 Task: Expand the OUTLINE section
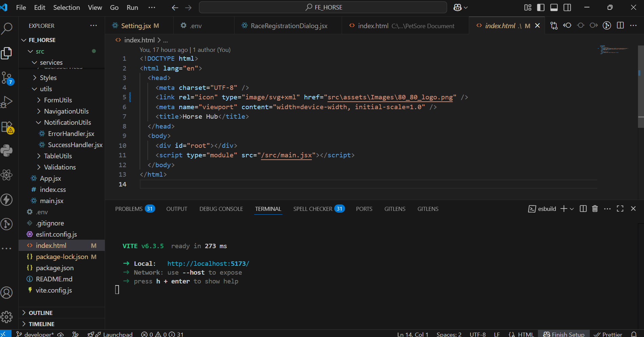tap(40, 313)
